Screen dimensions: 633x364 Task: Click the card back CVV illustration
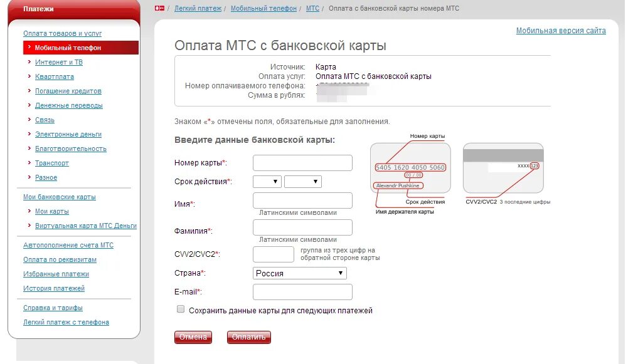click(x=503, y=168)
